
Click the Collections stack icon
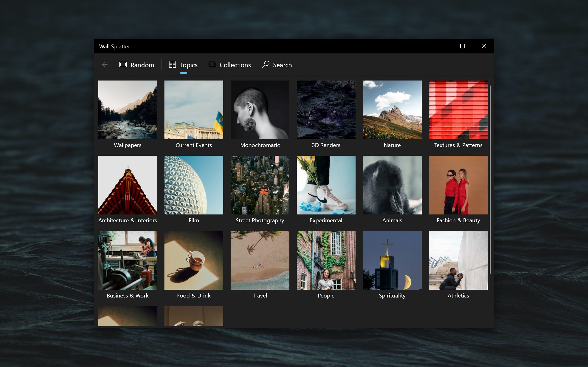pos(212,64)
